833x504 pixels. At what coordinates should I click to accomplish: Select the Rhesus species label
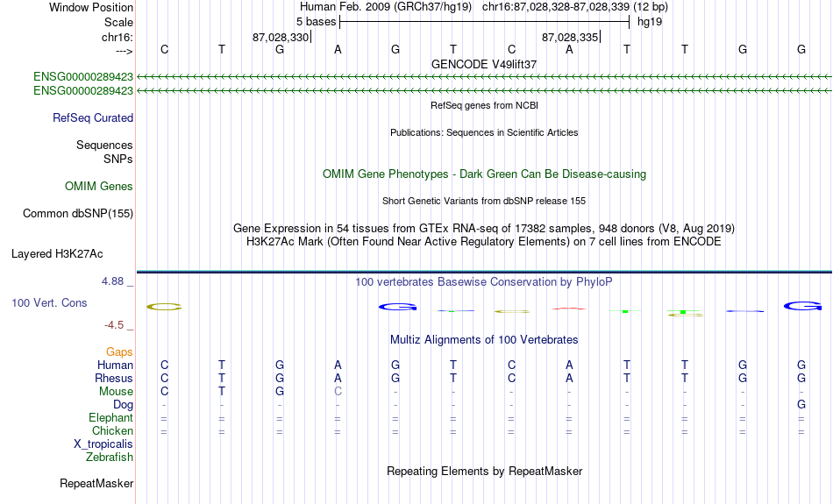tap(113, 378)
